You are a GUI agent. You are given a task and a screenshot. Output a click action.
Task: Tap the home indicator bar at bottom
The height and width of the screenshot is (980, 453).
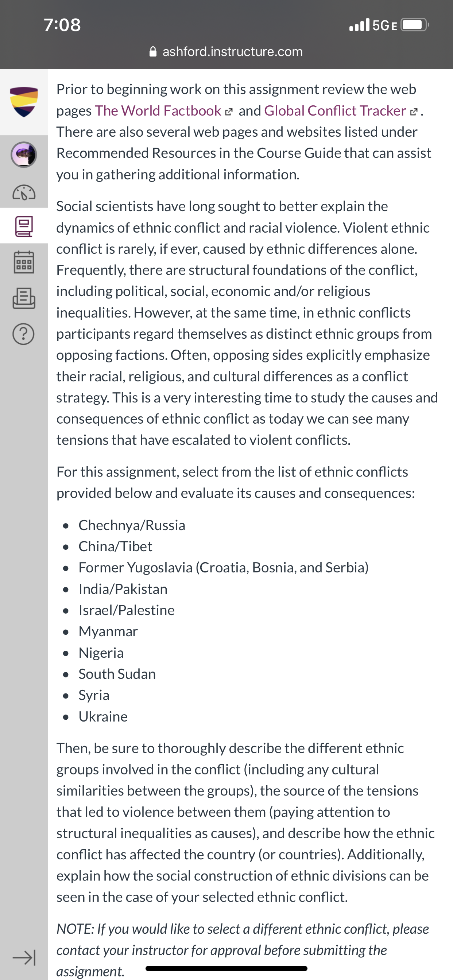[226, 968]
